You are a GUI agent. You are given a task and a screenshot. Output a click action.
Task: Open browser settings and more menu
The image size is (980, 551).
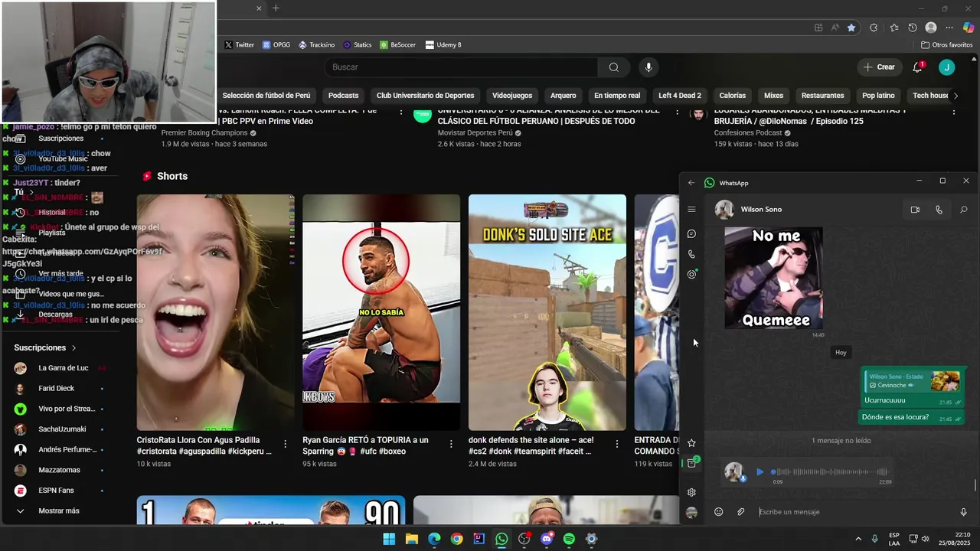(949, 28)
